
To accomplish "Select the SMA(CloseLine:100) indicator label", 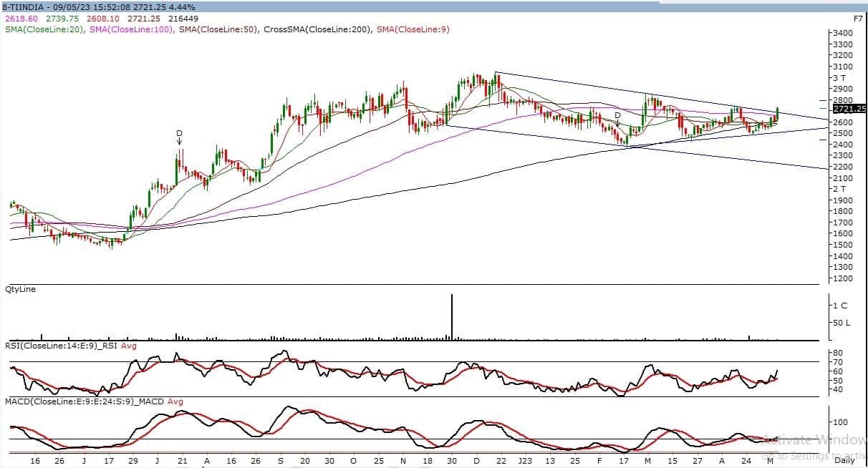I will (x=132, y=29).
